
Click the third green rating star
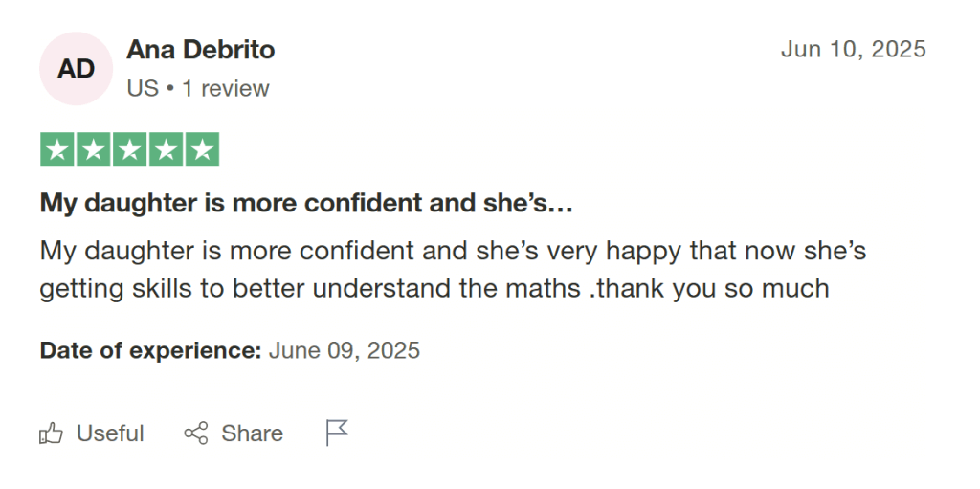[129, 149]
